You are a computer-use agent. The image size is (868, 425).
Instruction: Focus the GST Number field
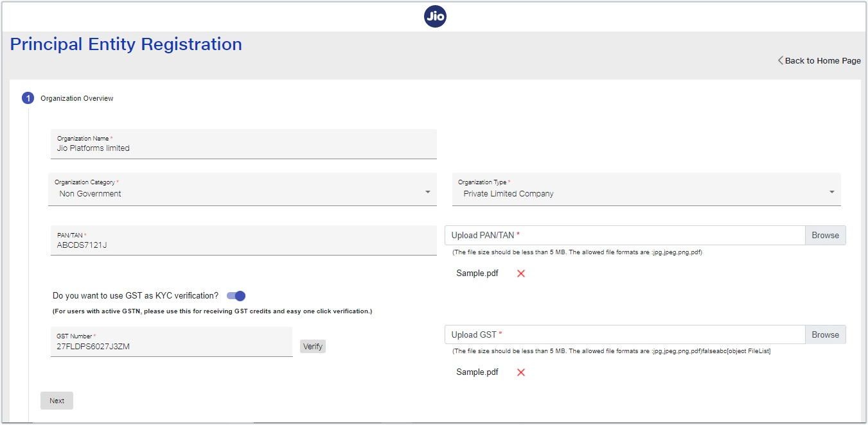172,342
